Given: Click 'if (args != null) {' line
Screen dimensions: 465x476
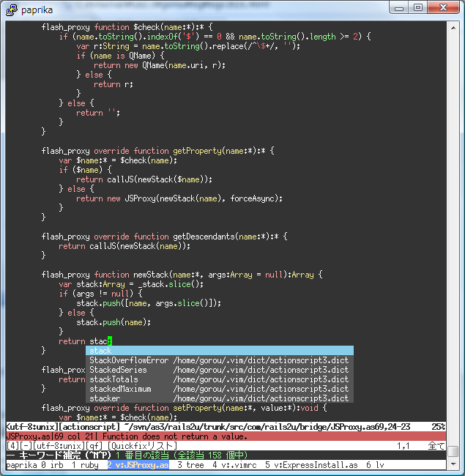Looking at the screenshot, I should coord(101,294).
